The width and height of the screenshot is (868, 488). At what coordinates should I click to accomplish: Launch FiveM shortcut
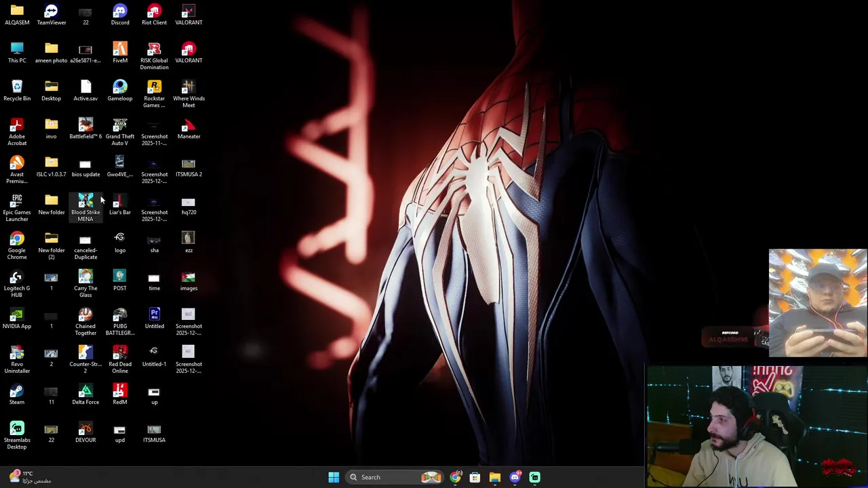[x=120, y=52]
